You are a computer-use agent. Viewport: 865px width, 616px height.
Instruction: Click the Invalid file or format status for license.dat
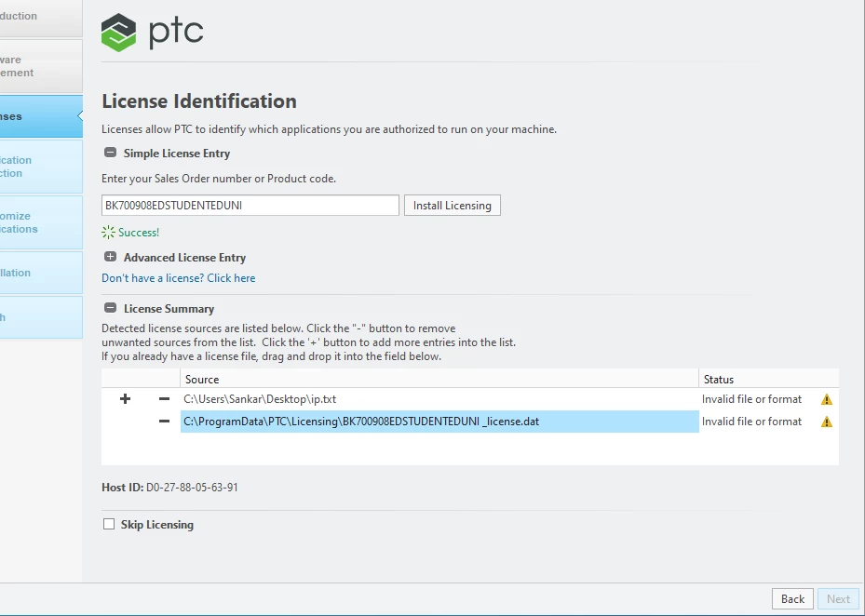[x=751, y=422]
